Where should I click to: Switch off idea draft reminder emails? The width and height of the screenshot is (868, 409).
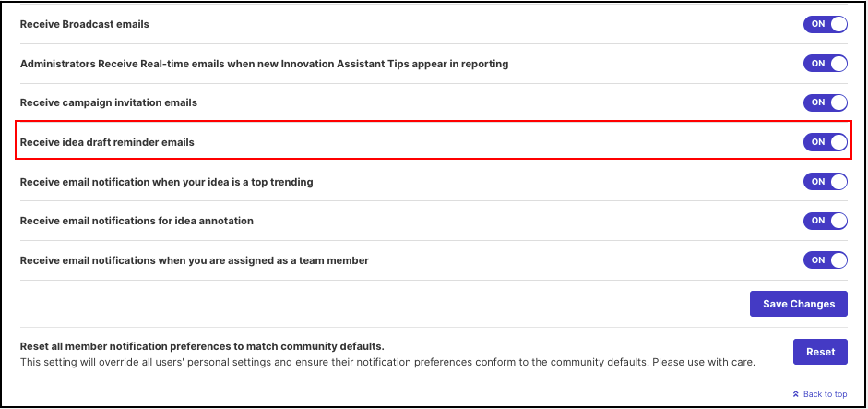click(826, 142)
